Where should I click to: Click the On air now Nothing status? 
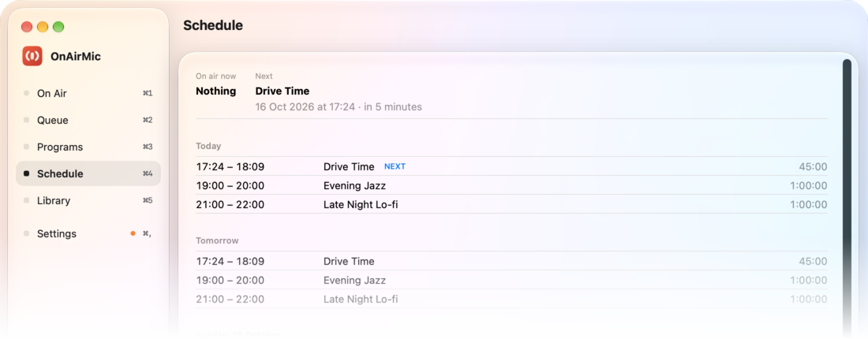(x=216, y=91)
